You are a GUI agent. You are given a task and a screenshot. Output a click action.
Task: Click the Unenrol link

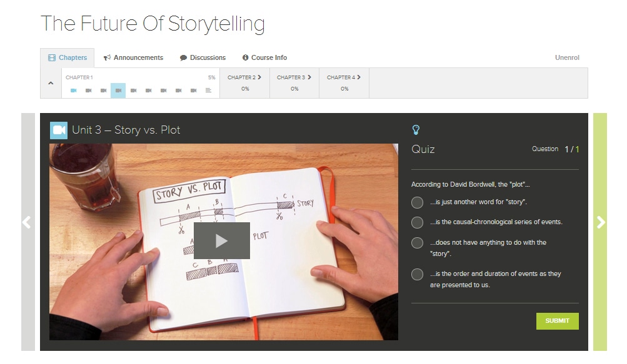point(566,57)
